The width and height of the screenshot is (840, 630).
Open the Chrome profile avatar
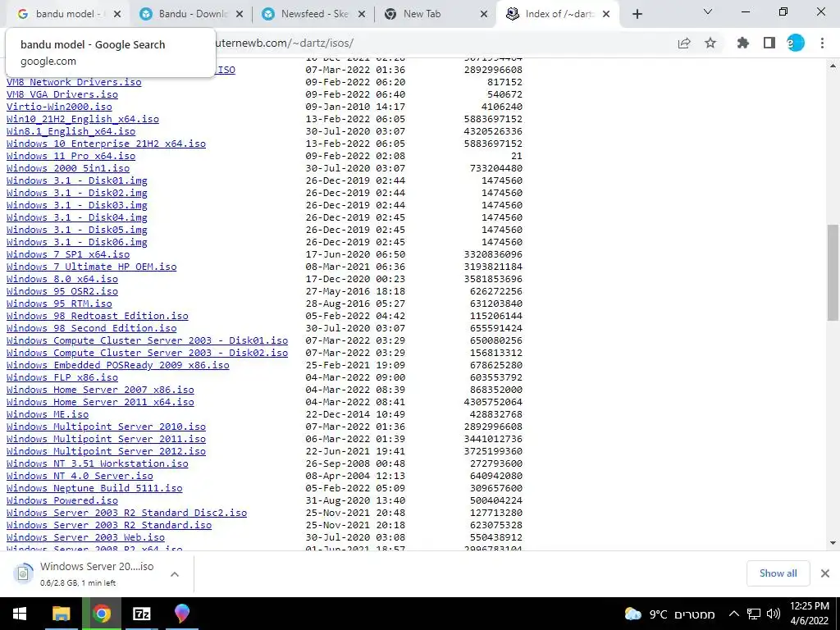[796, 43]
